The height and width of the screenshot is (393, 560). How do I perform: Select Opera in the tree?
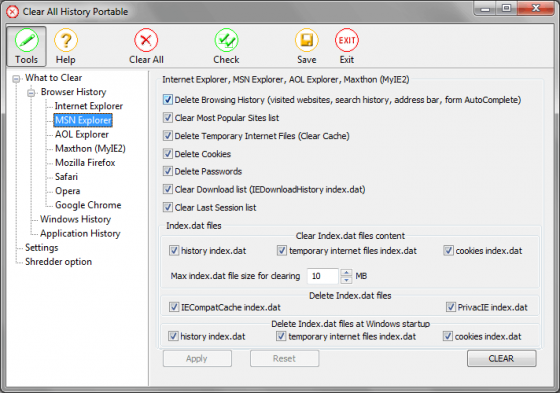(x=68, y=191)
